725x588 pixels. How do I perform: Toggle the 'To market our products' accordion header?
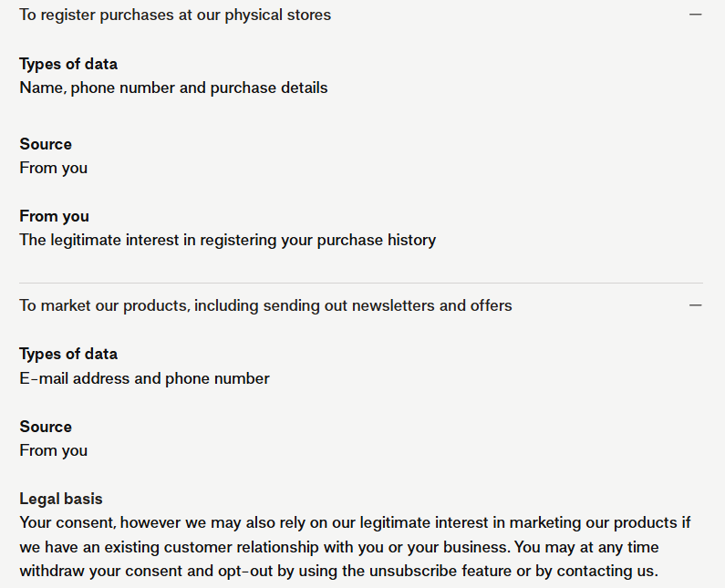pos(265,305)
